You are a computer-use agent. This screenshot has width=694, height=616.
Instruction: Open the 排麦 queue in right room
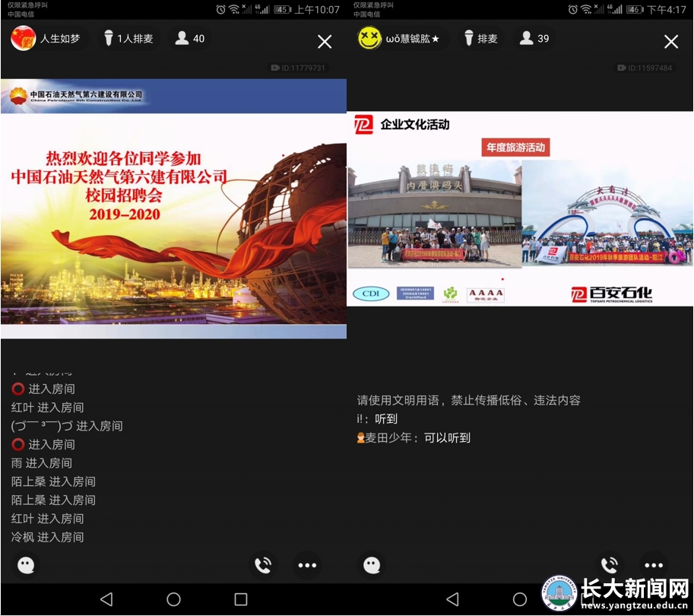pyautogui.click(x=481, y=39)
